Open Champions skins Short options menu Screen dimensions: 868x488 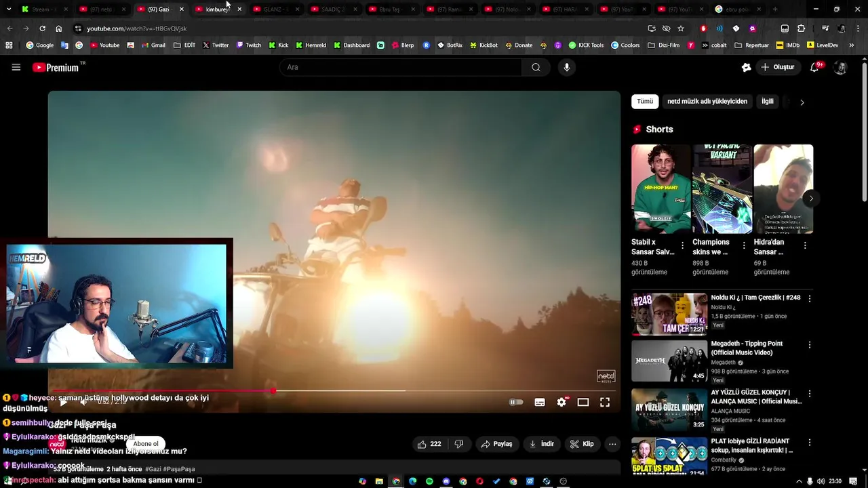(744, 245)
